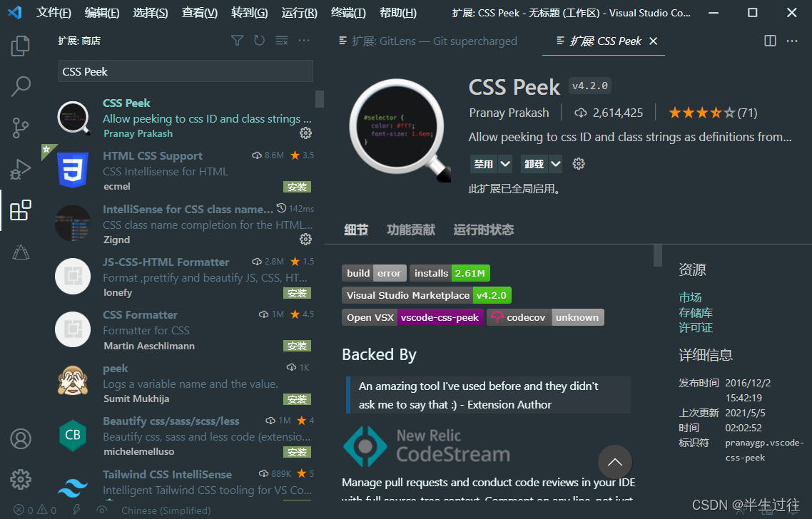Open extensions view more actions menu
This screenshot has width=812, height=519.
tap(304, 41)
